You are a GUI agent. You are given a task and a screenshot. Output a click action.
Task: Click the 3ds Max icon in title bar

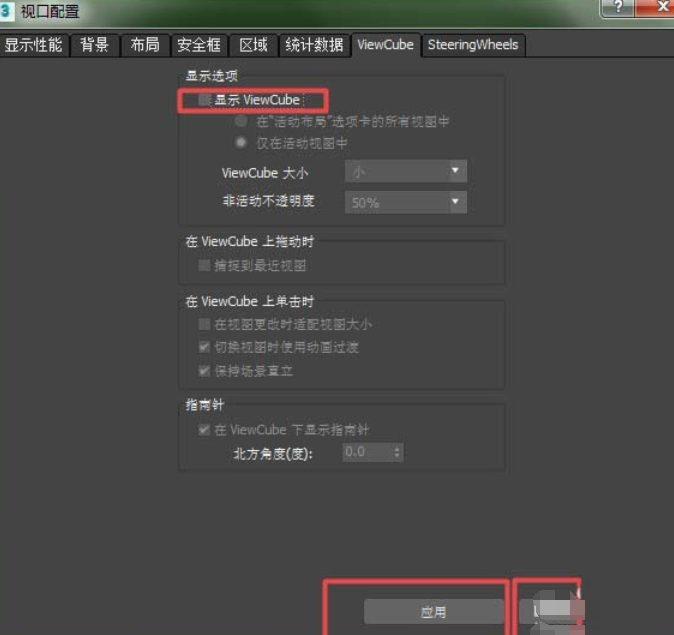pos(9,10)
